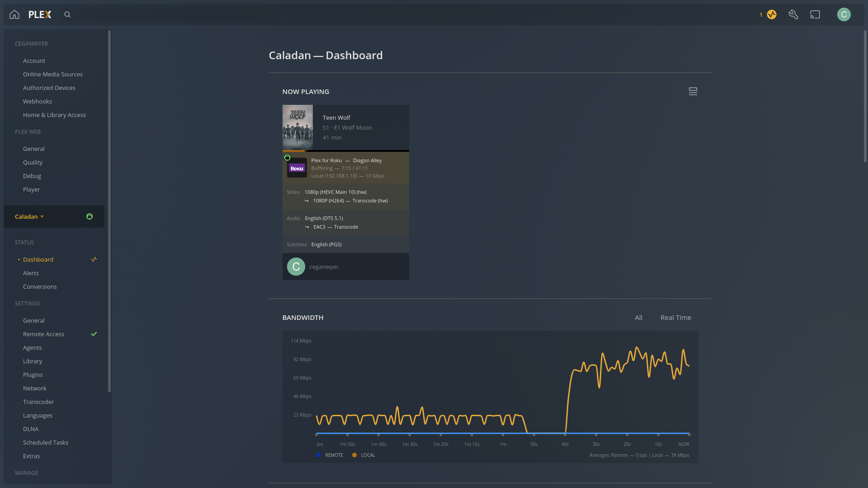Screen dimensions: 868x488
Task: Toggle Now Playing detailed view icon
Action: (x=693, y=92)
